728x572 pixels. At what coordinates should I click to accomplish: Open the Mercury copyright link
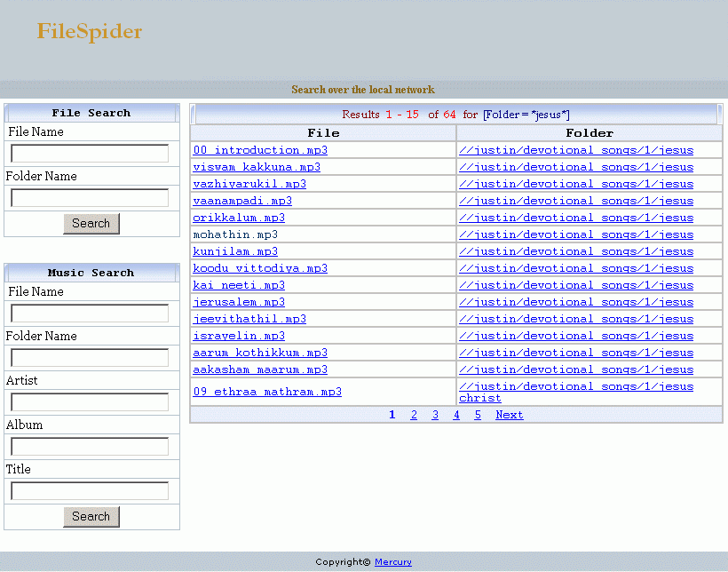click(x=392, y=562)
